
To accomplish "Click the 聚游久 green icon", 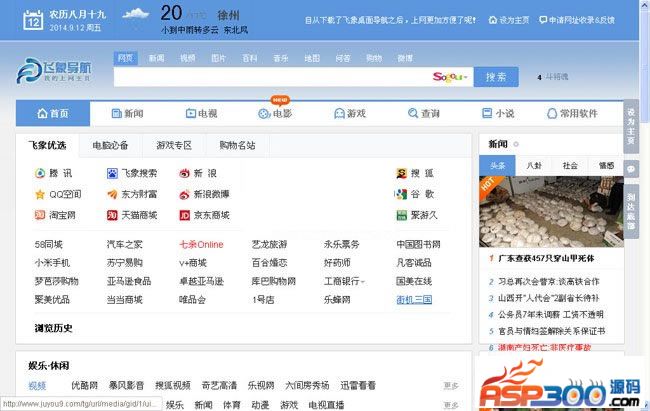I will pyautogui.click(x=401, y=215).
